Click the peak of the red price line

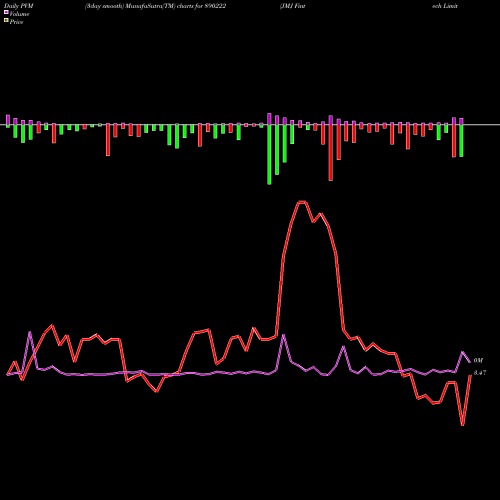click(x=302, y=202)
